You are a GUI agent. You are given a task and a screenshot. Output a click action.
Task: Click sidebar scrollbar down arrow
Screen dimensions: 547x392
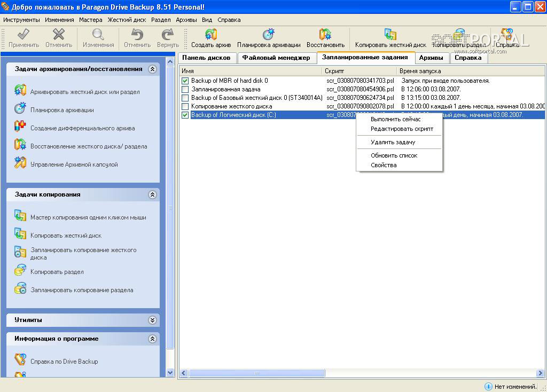pyautogui.click(x=170, y=372)
